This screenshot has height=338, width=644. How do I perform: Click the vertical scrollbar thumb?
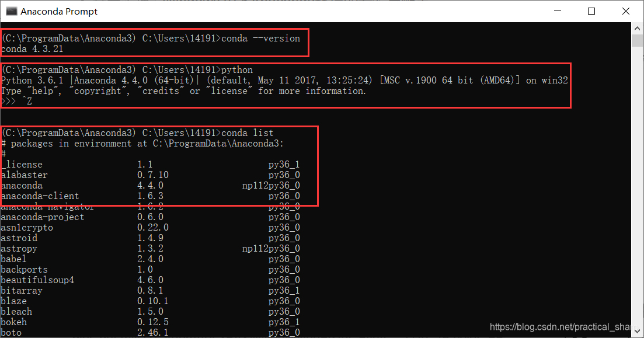(x=637, y=41)
